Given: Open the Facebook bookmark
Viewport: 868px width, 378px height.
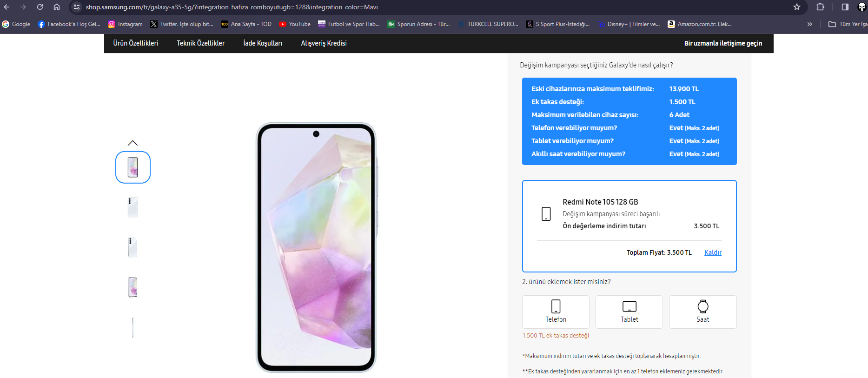Looking at the screenshot, I should [69, 24].
